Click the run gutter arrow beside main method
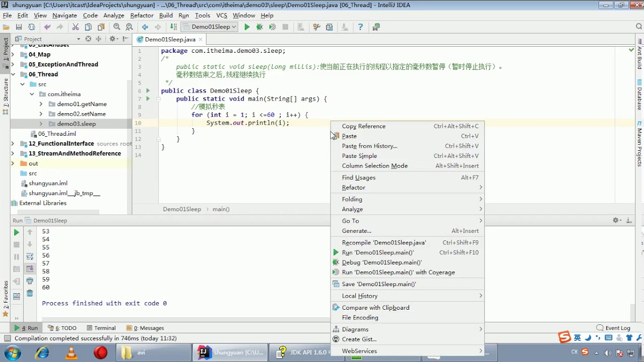The image size is (644, 362). tap(148, 99)
